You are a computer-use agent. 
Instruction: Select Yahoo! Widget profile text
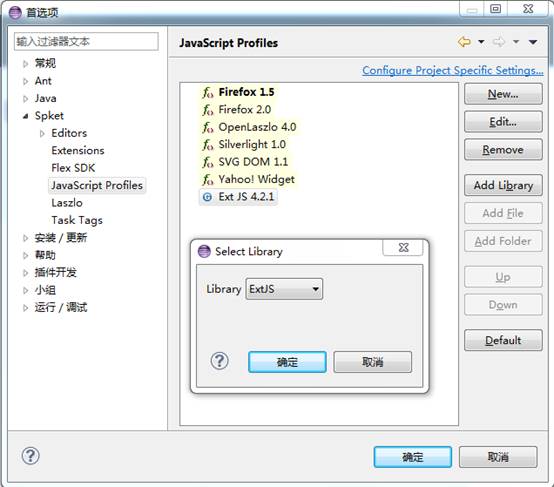256,179
